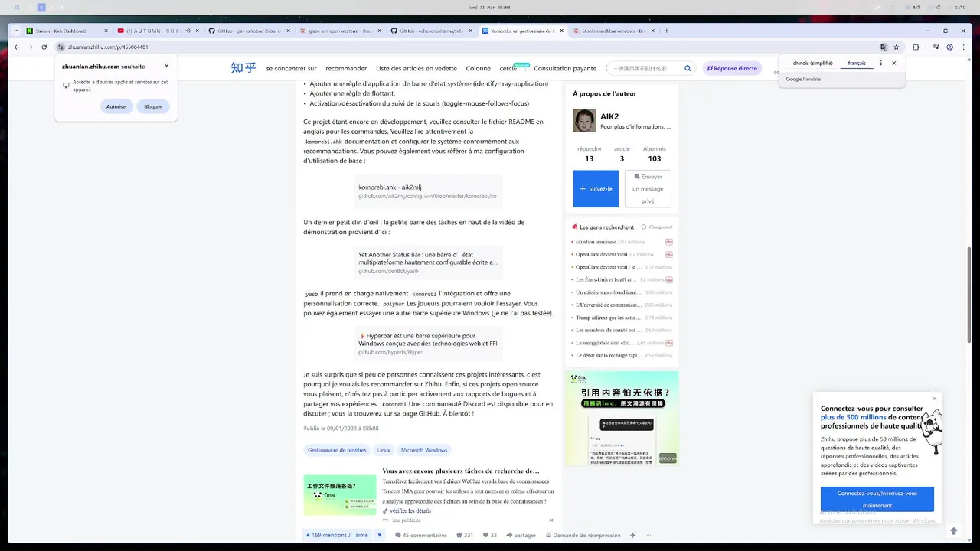Viewport: 980px width, 551px height.
Task: Open the Hyperbar link card
Action: pyautogui.click(x=428, y=344)
